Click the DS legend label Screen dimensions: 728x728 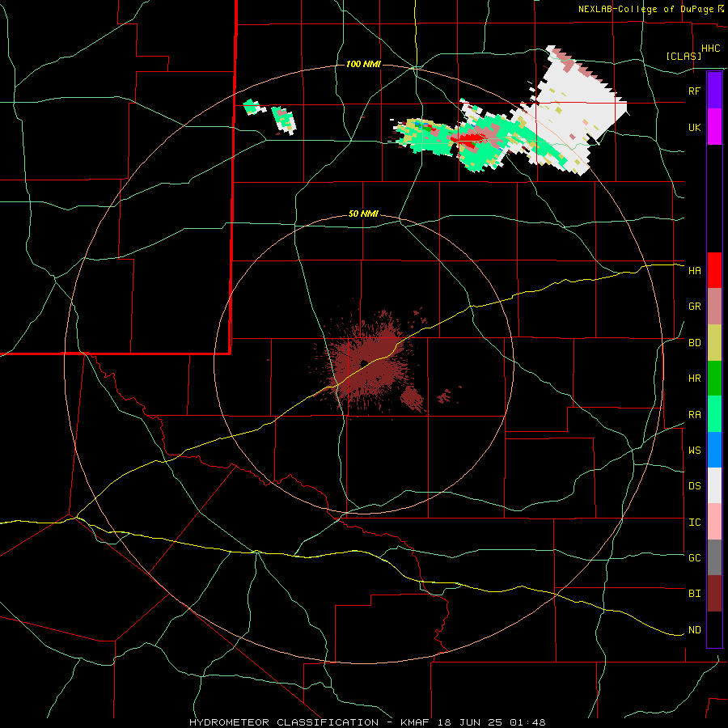click(694, 485)
